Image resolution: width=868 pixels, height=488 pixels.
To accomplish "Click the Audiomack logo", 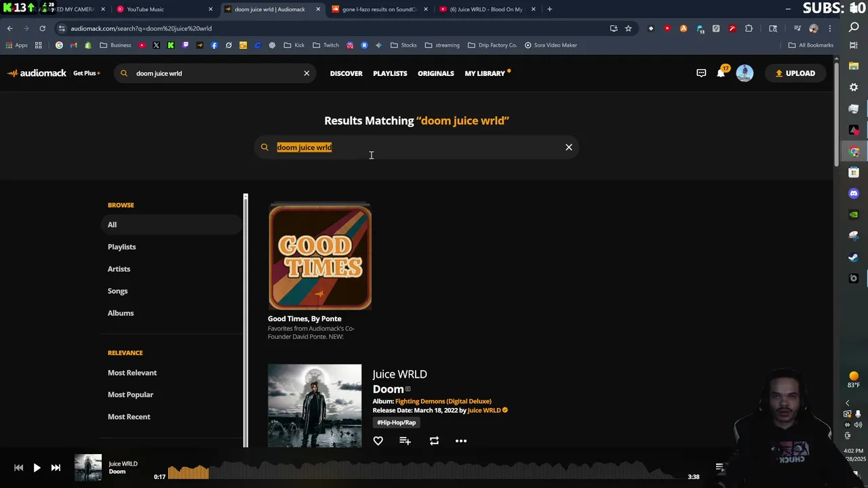I will pos(37,73).
